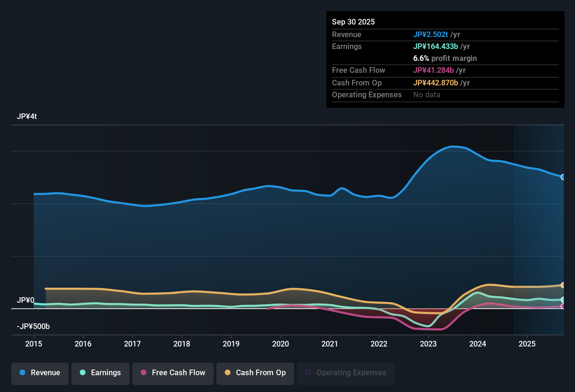
Task: Click the Operating Expenses legend circle icon
Action: coord(309,372)
